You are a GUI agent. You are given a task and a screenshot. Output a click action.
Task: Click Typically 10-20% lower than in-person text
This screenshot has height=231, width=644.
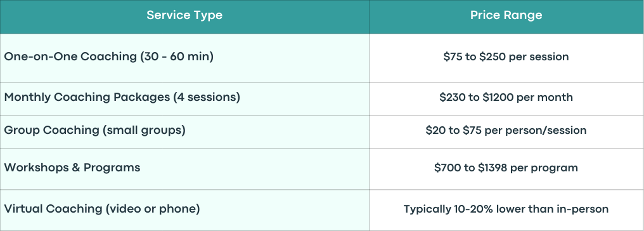point(506,209)
